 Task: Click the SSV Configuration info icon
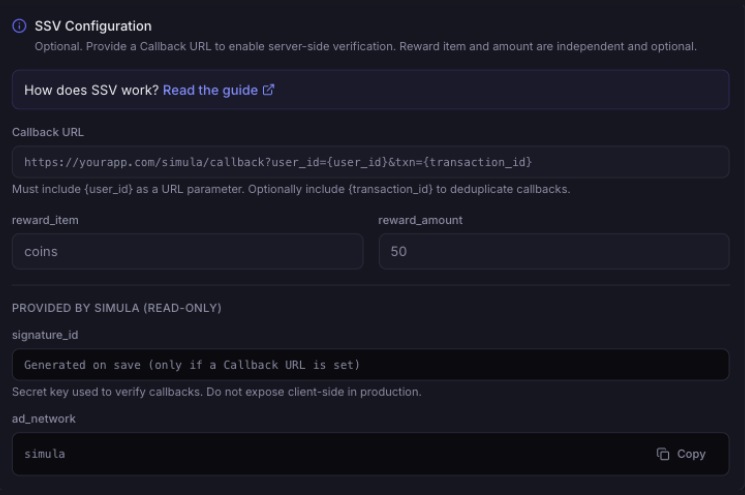19,26
